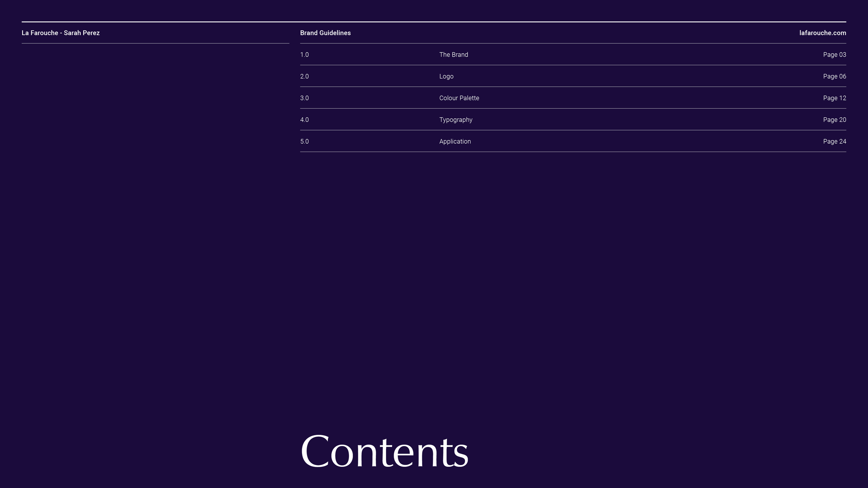Click the 'Page 06' label

point(834,76)
